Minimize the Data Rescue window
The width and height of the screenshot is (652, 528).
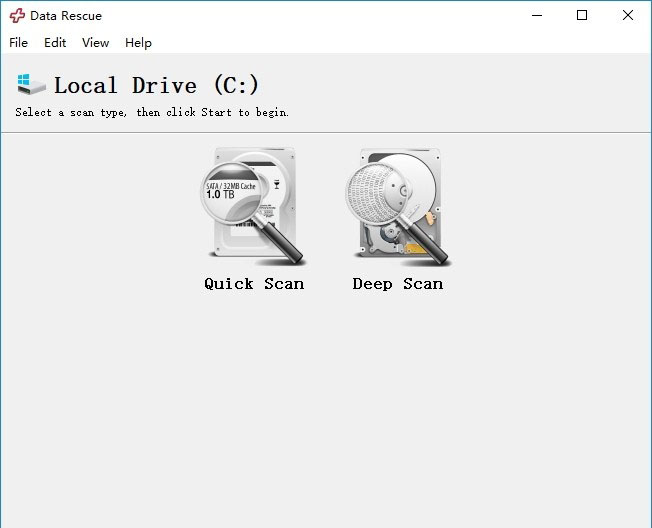click(537, 16)
